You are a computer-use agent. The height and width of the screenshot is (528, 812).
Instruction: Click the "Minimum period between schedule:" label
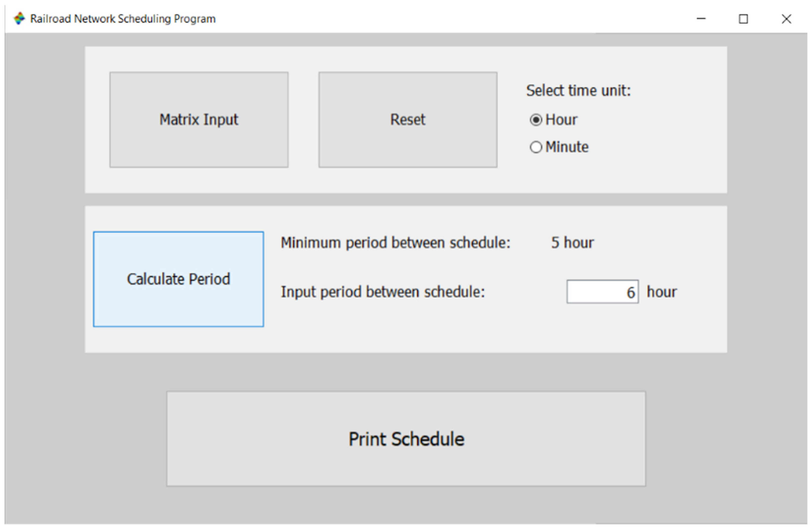[395, 243]
